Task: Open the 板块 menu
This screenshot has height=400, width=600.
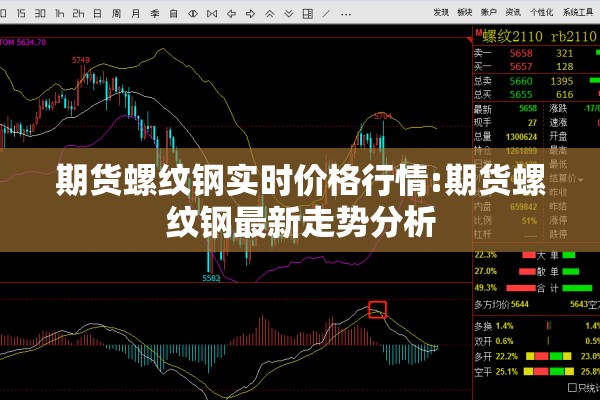Action: pyautogui.click(x=465, y=12)
